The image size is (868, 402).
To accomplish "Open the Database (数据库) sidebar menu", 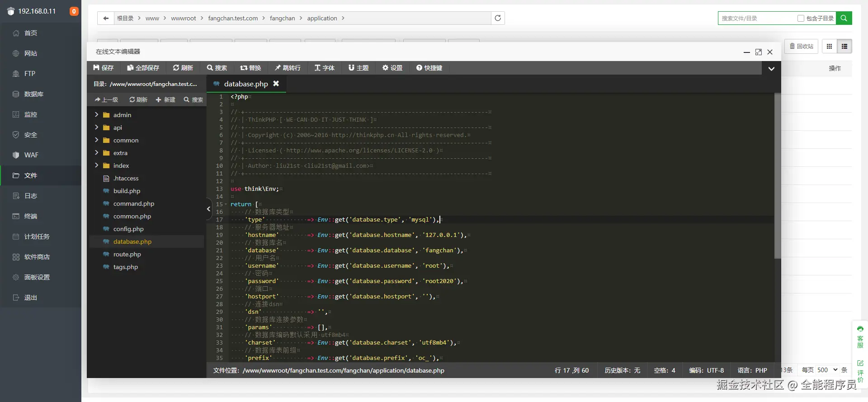I will click(33, 94).
